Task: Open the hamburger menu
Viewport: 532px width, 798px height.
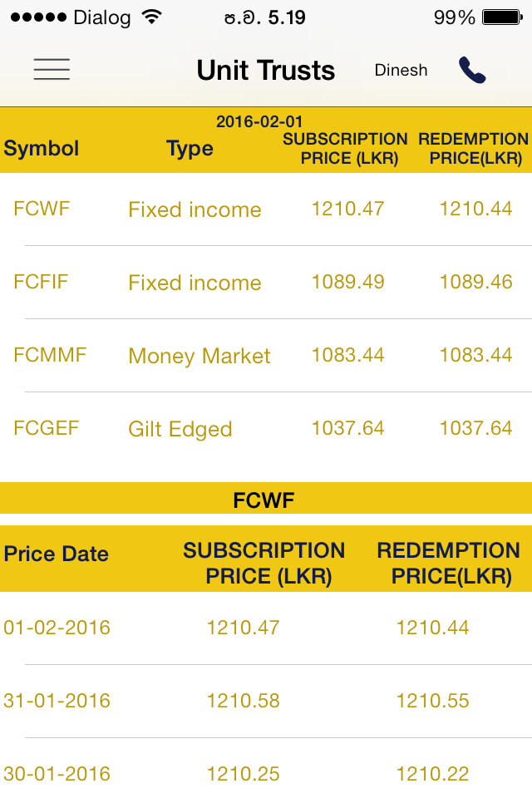Action: tap(52, 69)
